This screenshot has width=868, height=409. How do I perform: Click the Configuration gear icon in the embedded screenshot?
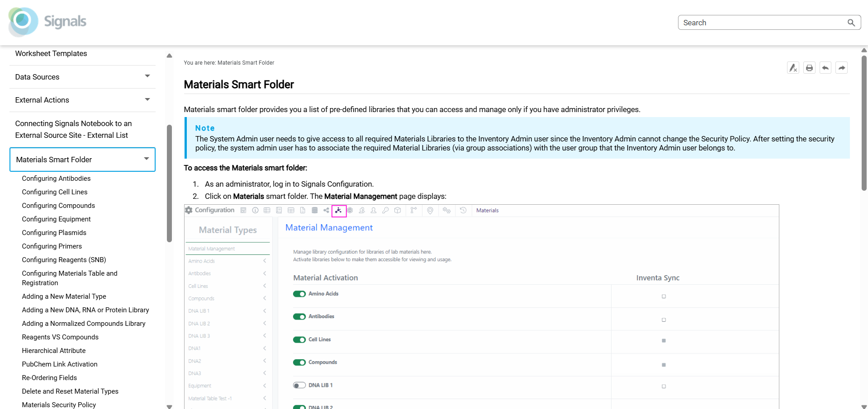[189, 210]
